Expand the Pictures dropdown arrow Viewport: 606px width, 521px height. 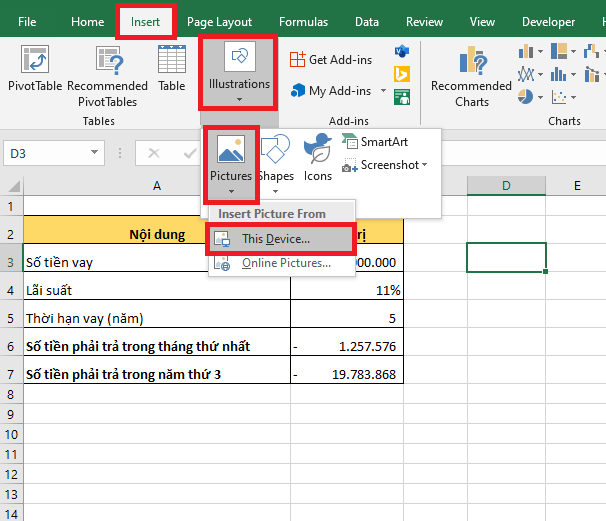pos(231,191)
